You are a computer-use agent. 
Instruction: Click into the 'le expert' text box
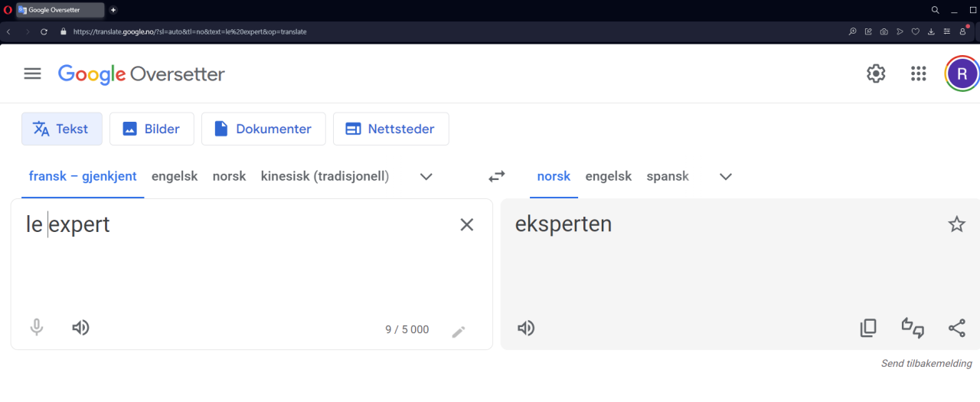[230, 260]
